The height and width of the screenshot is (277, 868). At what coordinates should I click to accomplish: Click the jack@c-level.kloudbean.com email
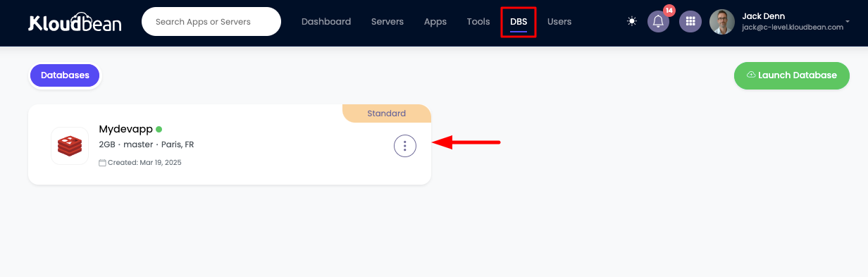[x=793, y=27]
